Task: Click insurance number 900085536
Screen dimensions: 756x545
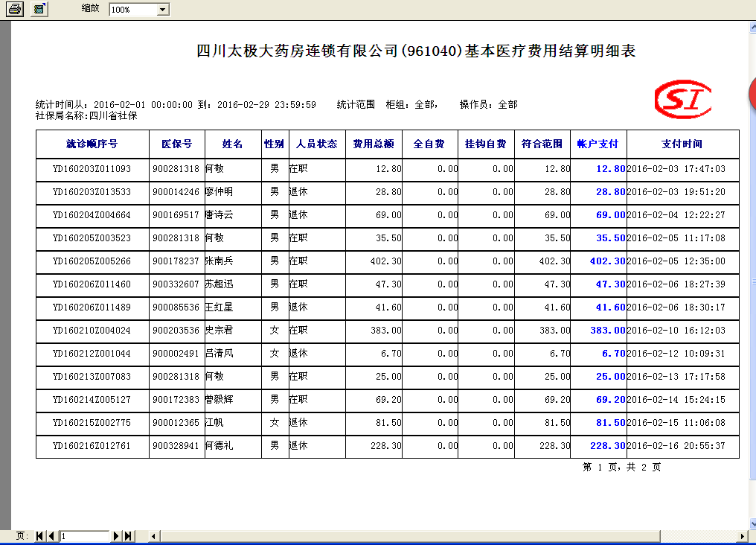Action: (176, 307)
